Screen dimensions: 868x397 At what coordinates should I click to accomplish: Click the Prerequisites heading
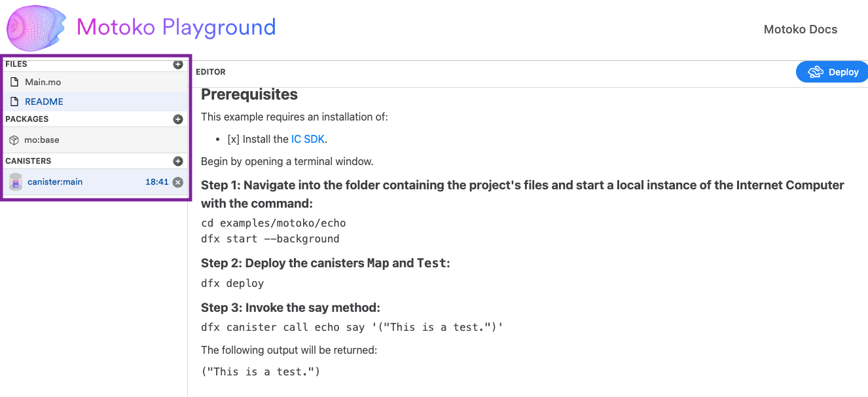(249, 94)
